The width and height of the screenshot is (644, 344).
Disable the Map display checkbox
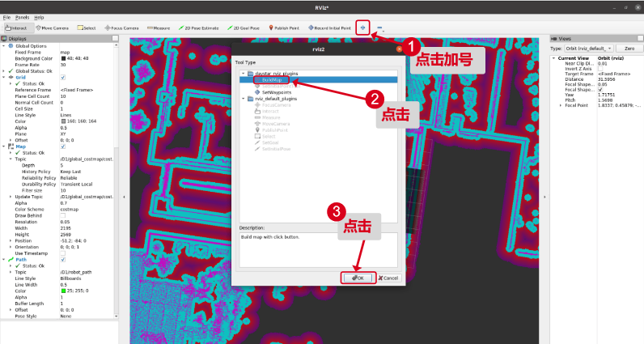pos(63,147)
